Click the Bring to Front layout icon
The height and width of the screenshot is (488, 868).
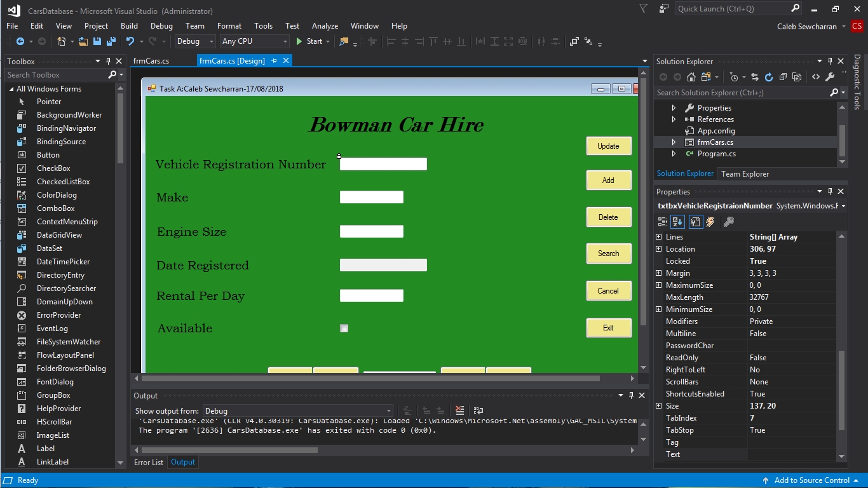[574, 41]
